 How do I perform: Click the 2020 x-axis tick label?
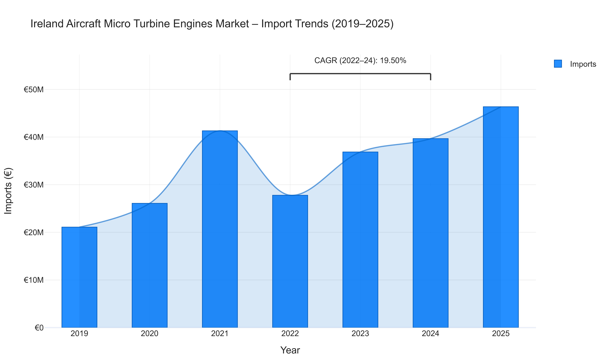click(x=149, y=334)
